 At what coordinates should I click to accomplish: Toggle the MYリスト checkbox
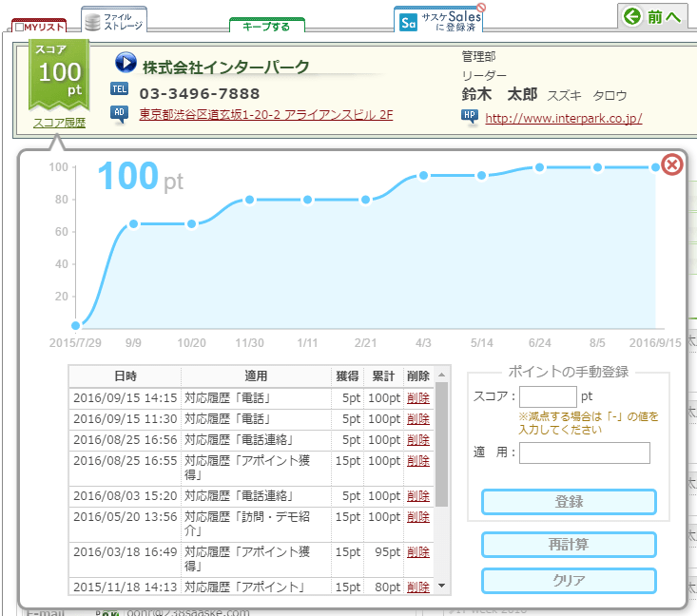click(x=20, y=28)
